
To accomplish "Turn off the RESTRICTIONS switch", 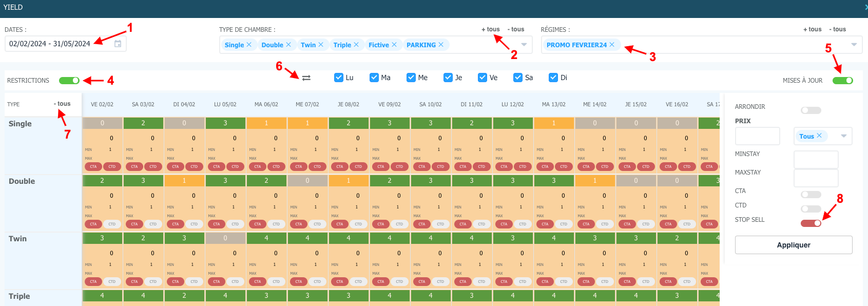I will coord(69,81).
